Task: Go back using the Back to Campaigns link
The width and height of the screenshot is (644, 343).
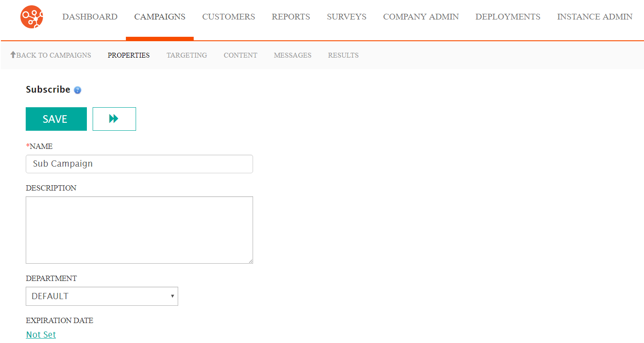Action: pyautogui.click(x=51, y=55)
